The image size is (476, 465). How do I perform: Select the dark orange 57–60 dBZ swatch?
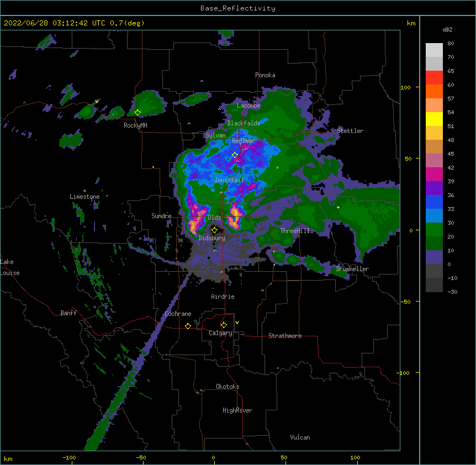[434, 92]
